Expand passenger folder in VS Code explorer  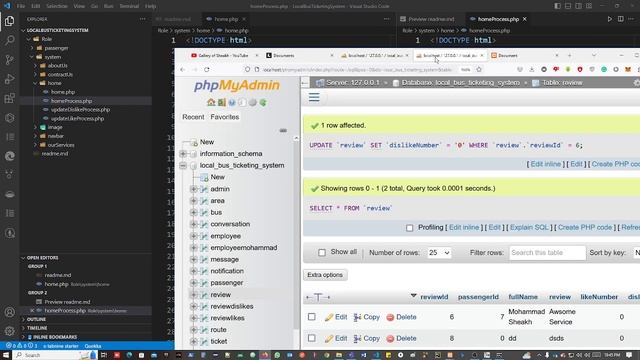(32, 48)
